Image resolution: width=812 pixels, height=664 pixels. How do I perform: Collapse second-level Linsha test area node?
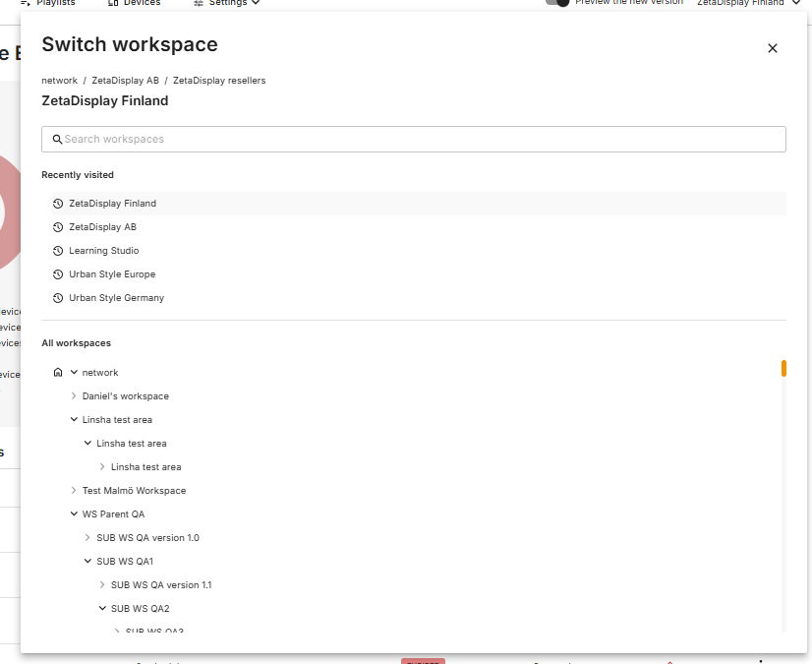(88, 444)
